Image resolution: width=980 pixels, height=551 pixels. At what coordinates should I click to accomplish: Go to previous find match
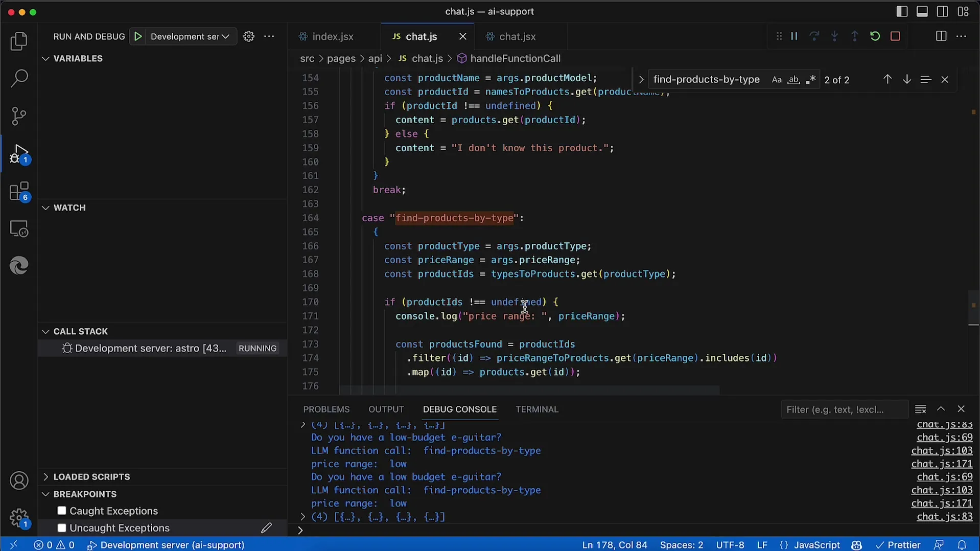tap(888, 80)
